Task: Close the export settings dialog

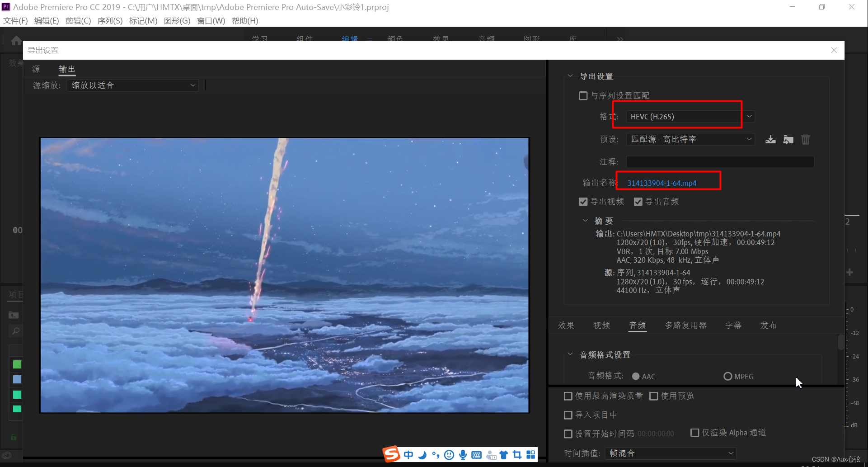Action: pos(834,50)
